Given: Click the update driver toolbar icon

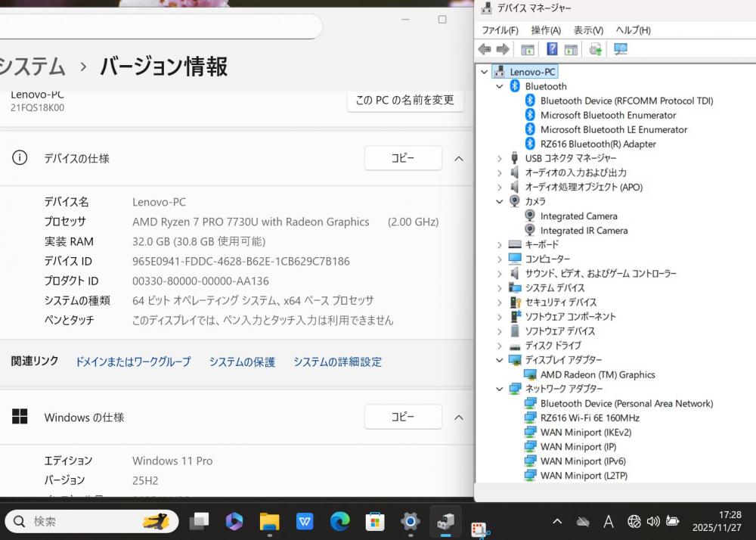Looking at the screenshot, I should point(596,49).
